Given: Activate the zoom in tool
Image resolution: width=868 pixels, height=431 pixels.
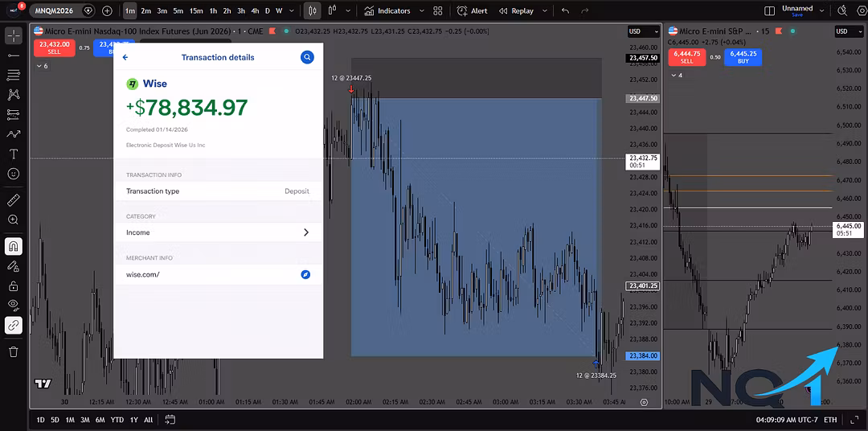Looking at the screenshot, I should click(14, 220).
